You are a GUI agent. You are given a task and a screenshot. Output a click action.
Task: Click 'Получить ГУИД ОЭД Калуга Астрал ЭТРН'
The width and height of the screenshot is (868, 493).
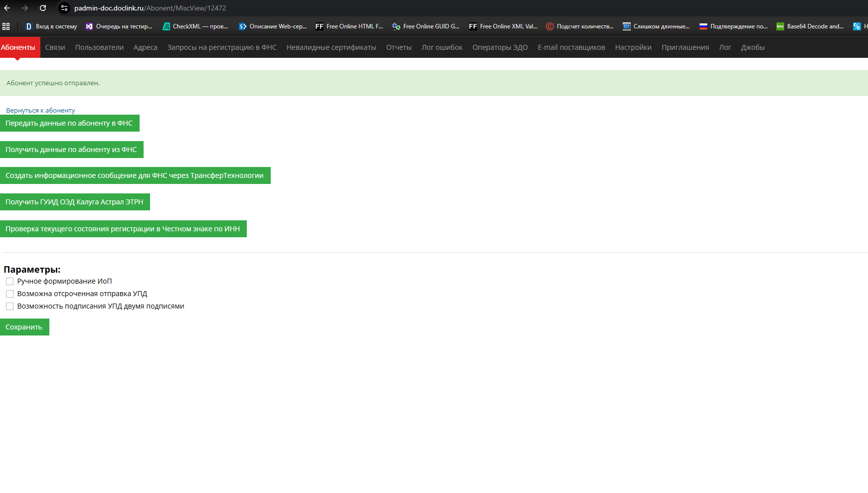coord(75,202)
